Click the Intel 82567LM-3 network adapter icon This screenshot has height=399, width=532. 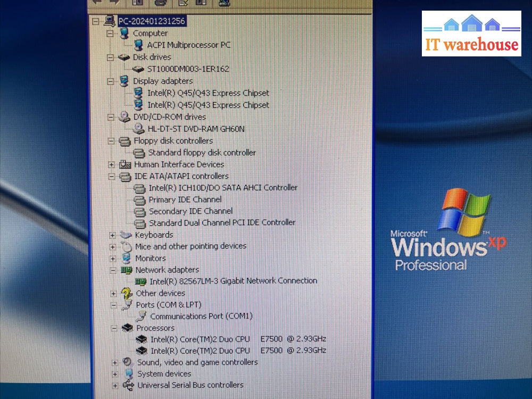coord(140,281)
